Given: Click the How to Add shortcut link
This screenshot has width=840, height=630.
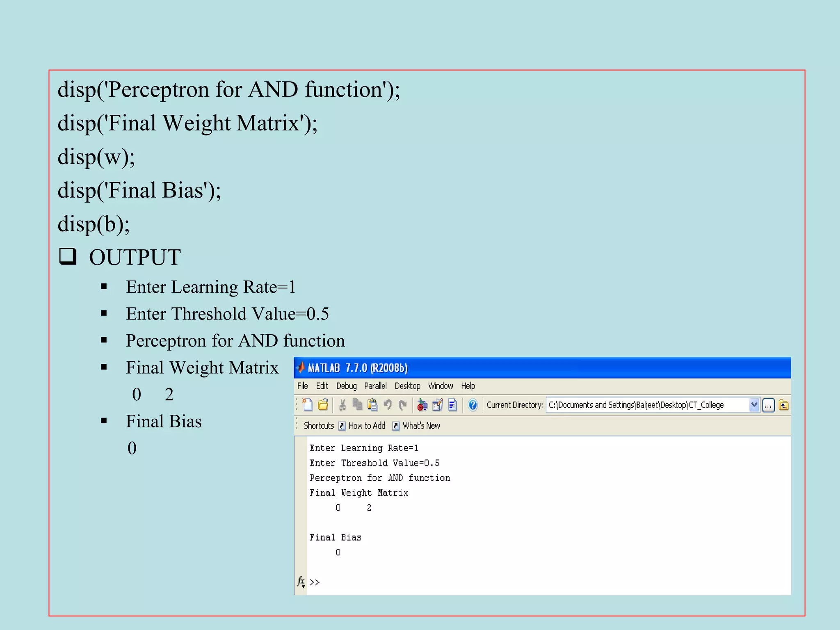Looking at the screenshot, I should (367, 426).
